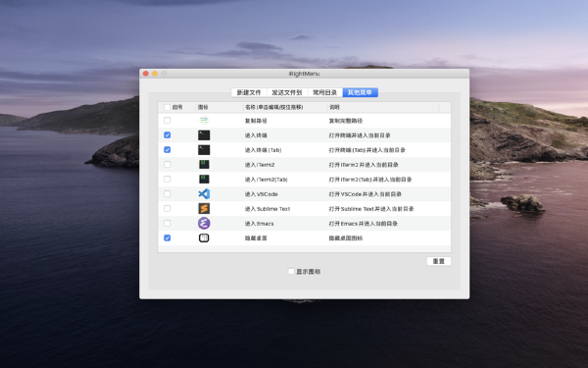Click description 隐藏桌面图标

pyautogui.click(x=346, y=238)
